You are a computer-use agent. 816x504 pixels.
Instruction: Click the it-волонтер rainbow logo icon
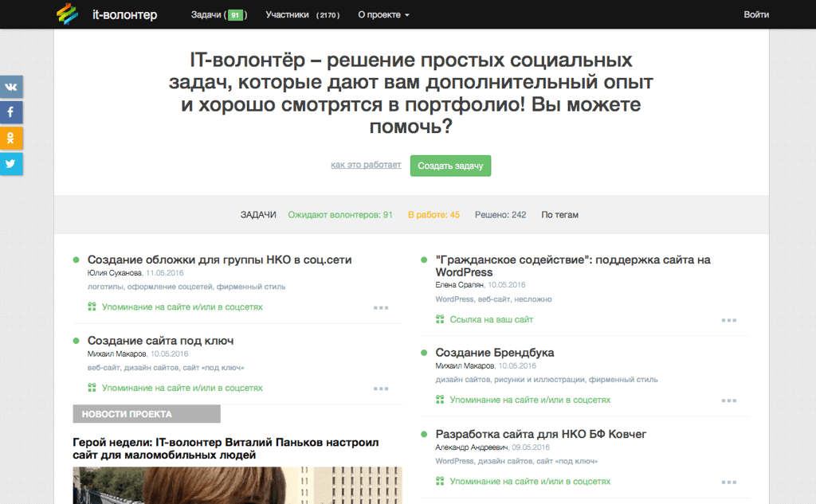68,14
